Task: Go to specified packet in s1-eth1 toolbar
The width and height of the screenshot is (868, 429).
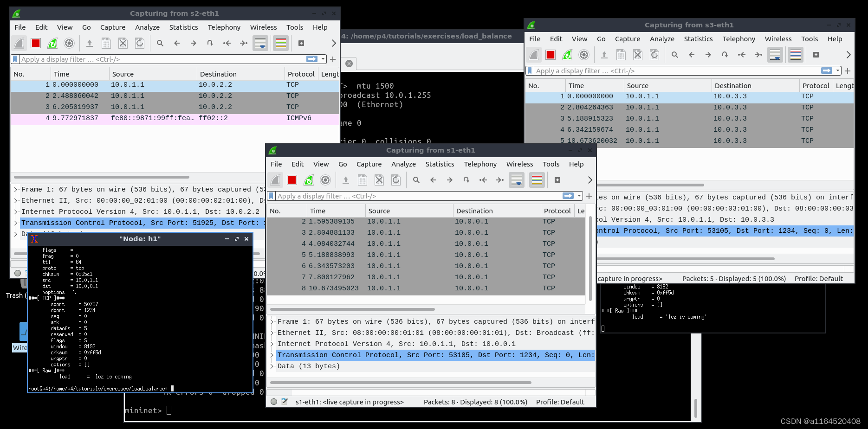Action: [x=466, y=180]
